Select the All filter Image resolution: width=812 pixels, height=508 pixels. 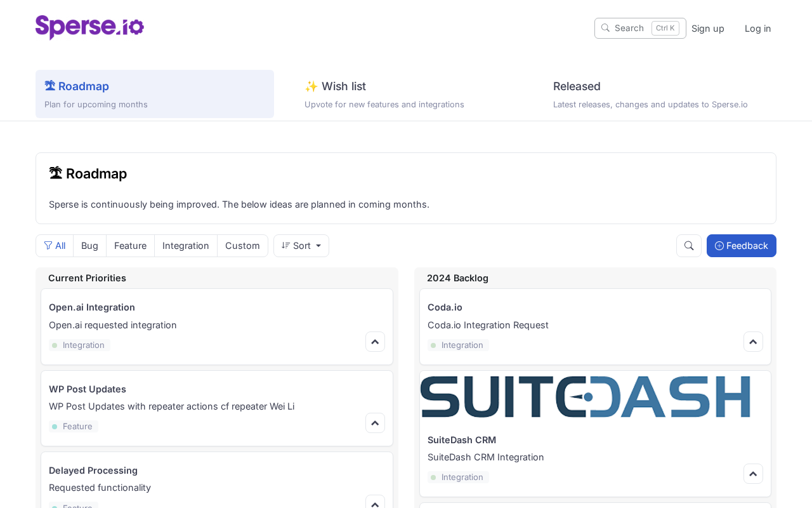pos(55,246)
